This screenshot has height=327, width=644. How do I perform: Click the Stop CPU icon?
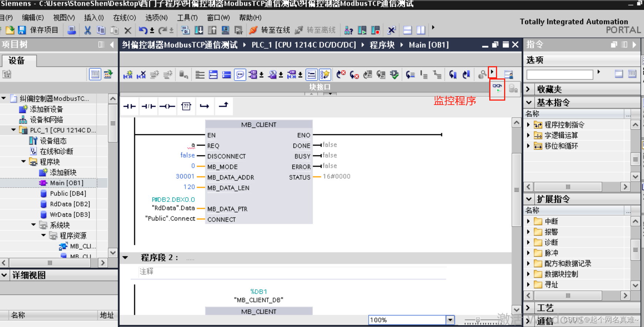(x=375, y=30)
